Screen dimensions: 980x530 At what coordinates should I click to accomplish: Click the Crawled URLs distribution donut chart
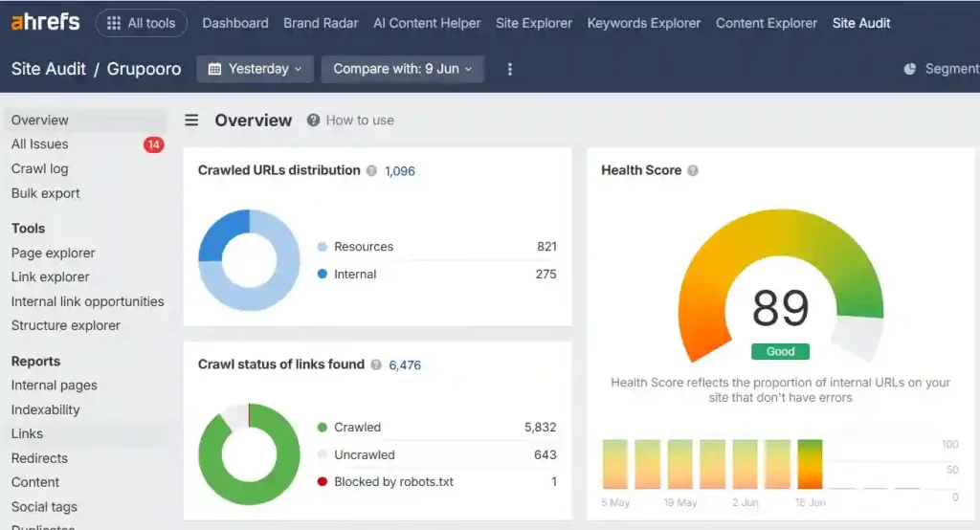point(250,260)
